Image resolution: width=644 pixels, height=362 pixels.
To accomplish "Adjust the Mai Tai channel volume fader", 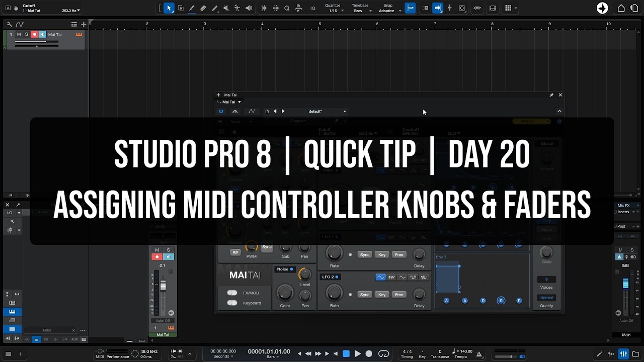I will coord(163,286).
